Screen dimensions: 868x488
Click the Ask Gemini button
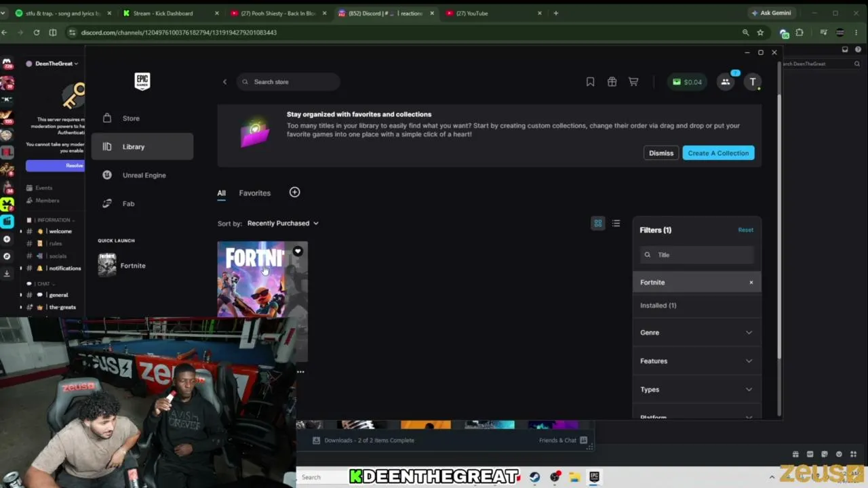[771, 13]
